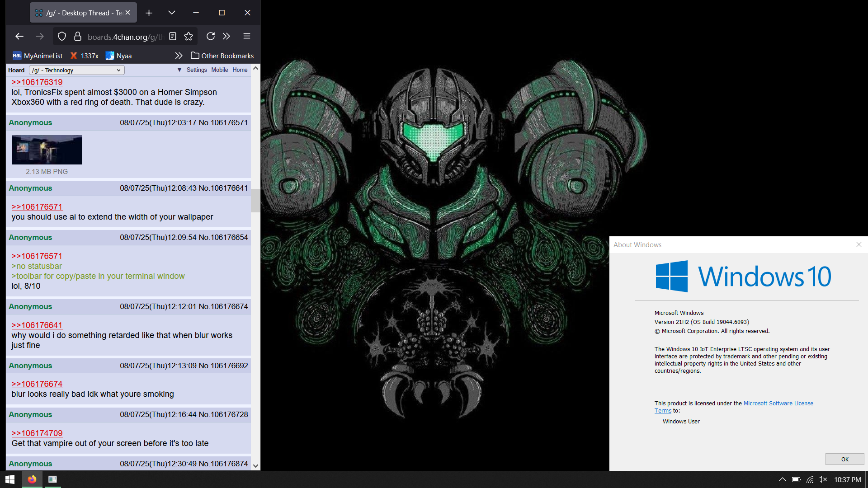Open the Nyaa bookmark

(x=118, y=56)
